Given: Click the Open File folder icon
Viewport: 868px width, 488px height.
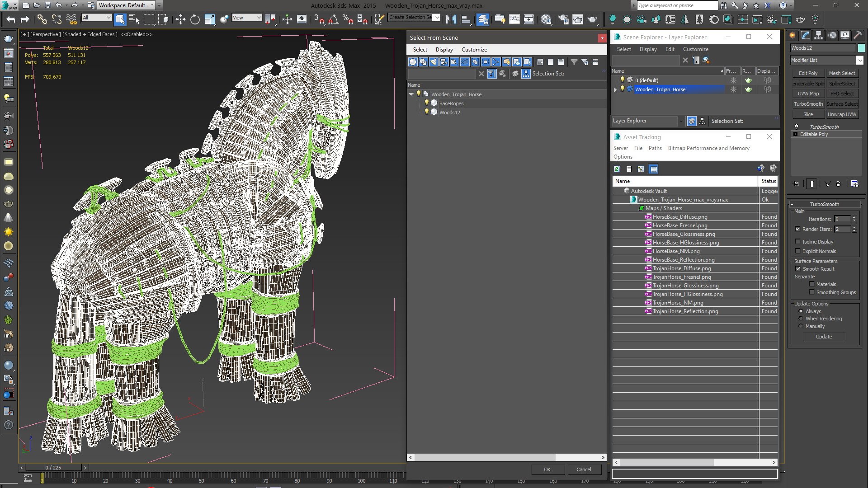Looking at the screenshot, I should click(x=37, y=5).
